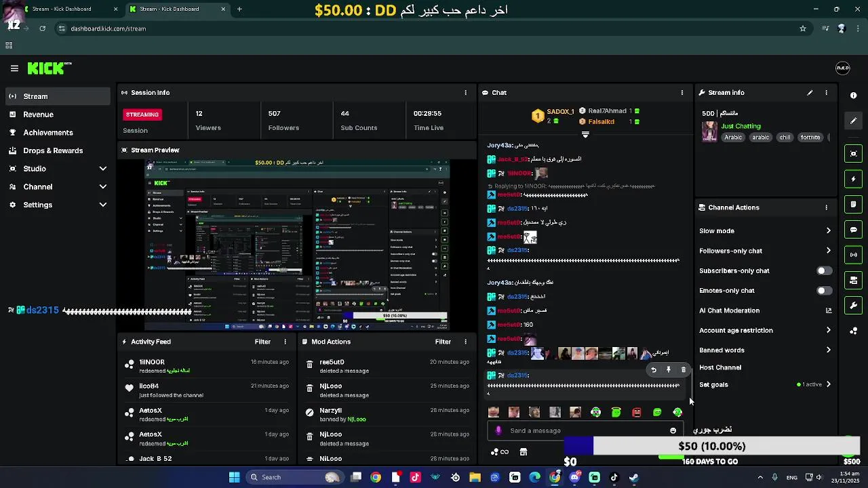Click the Just Chatting category thumbnail
Screen dimensions: 868x488
[x=709, y=131]
